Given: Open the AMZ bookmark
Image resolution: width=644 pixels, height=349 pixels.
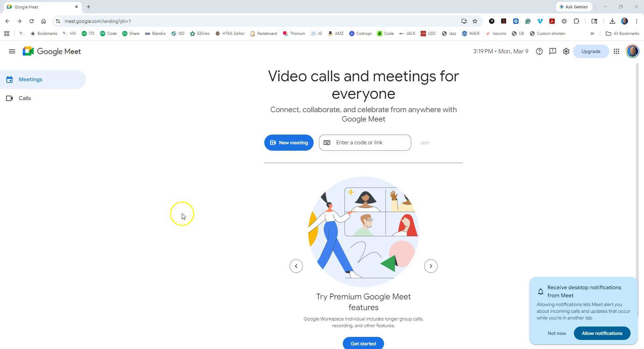Looking at the screenshot, I should 336,34.
